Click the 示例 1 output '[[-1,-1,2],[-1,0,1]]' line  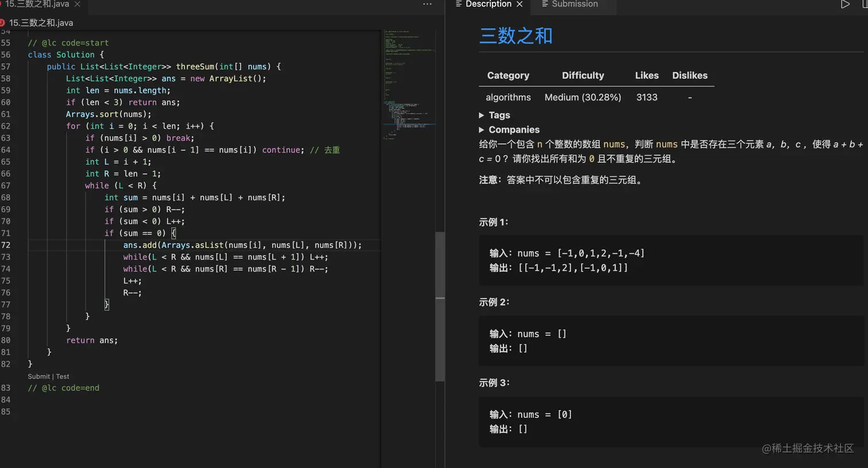tap(559, 268)
